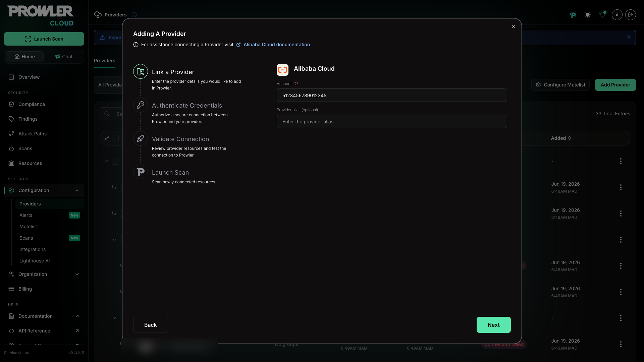
Task: Open the Billing page
Action: click(x=44, y=289)
